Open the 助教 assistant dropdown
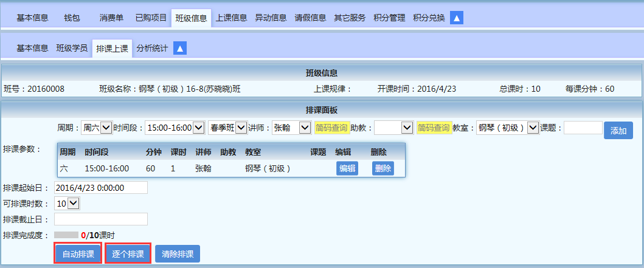 [394, 128]
